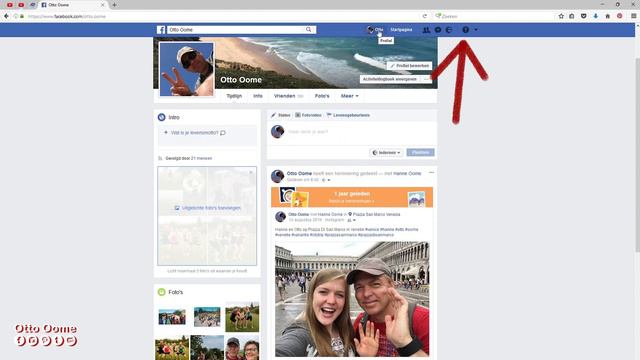
Task: Click Uitgelichte foto's toevoegen link
Action: pos(207,208)
